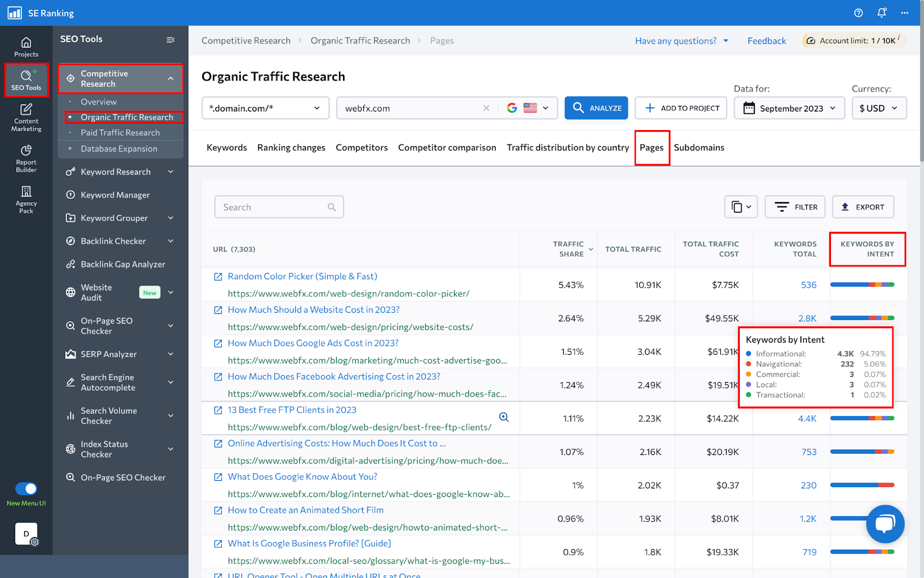This screenshot has height=578, width=924.
Task: Open Report Builder in the left rail
Action: coord(26,158)
